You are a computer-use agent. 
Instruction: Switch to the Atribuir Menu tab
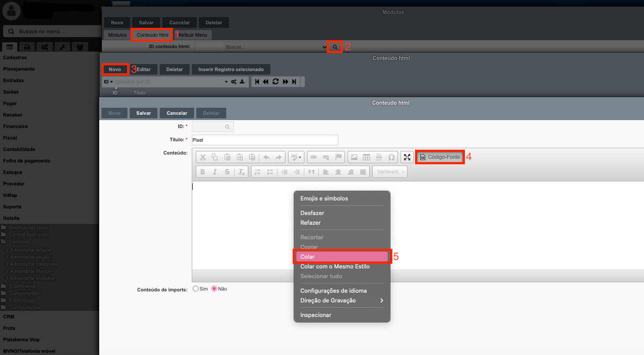193,34
